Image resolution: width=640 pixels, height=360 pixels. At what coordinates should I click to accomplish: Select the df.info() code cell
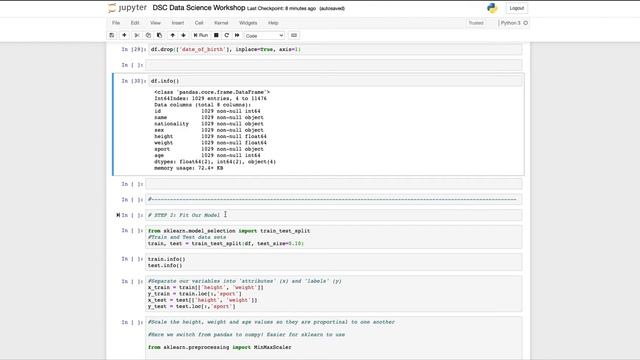coord(336,81)
